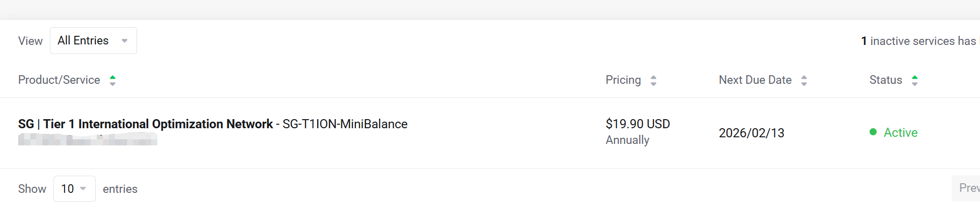The width and height of the screenshot is (980, 209).
Task: Click the sort arrows beside Product/Service
Action: [x=113, y=80]
